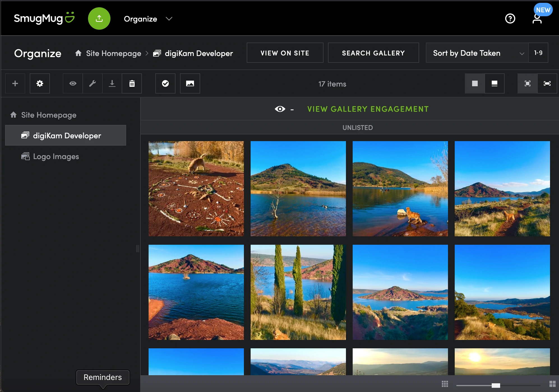Click the download arrow icon
Viewport: 559px width, 392px height.
(x=112, y=83)
